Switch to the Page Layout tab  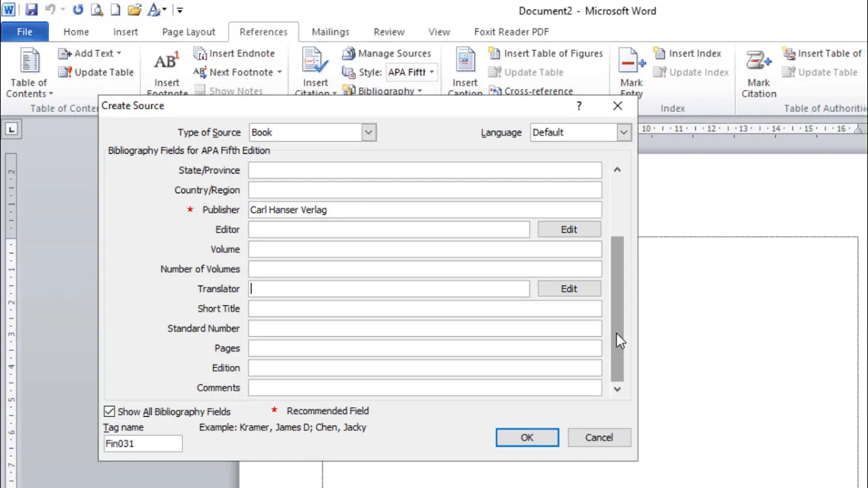[x=189, y=32]
